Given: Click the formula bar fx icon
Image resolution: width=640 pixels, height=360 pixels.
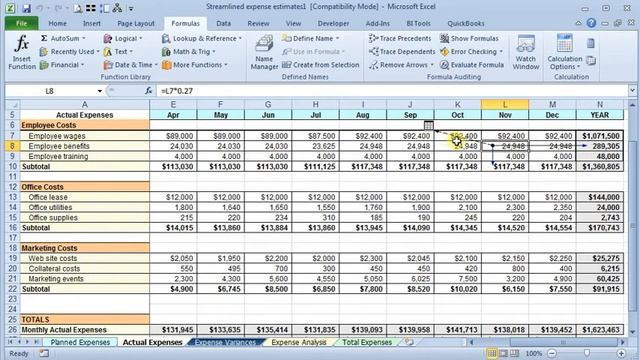Looking at the screenshot, I should tap(149, 91).
